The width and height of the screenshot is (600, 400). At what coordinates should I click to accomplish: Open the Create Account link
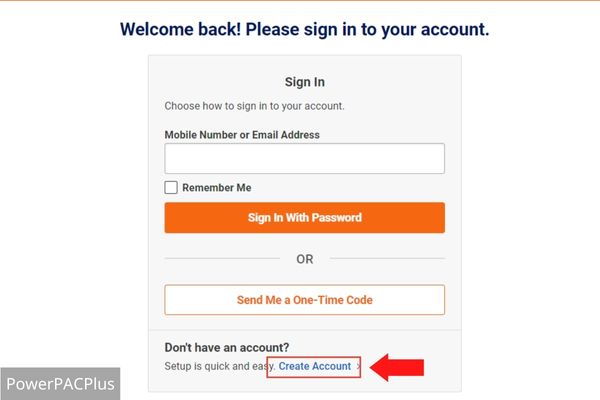tap(315, 366)
